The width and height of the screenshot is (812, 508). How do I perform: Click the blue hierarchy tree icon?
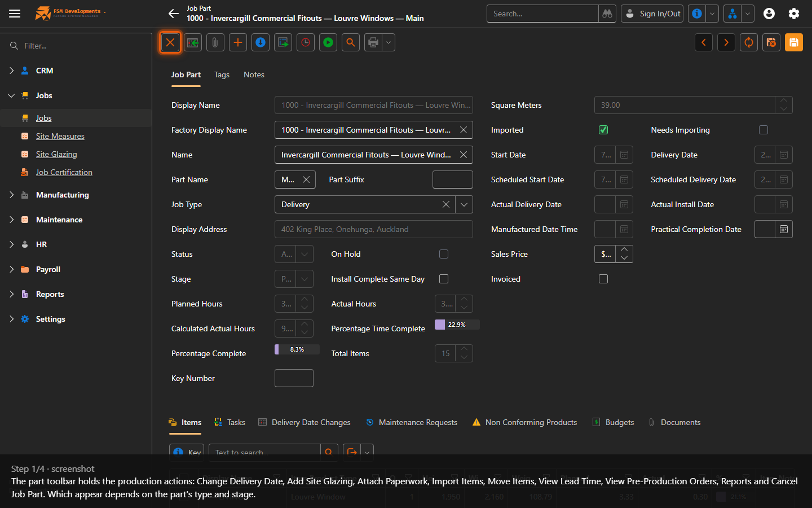tap(732, 14)
